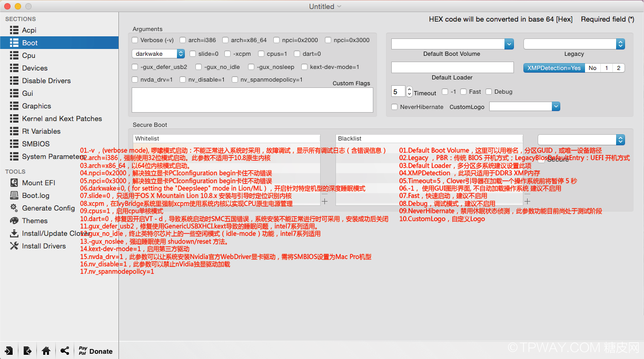Open the Boot.log tool
The height and width of the screenshot is (359, 644).
pos(59,195)
